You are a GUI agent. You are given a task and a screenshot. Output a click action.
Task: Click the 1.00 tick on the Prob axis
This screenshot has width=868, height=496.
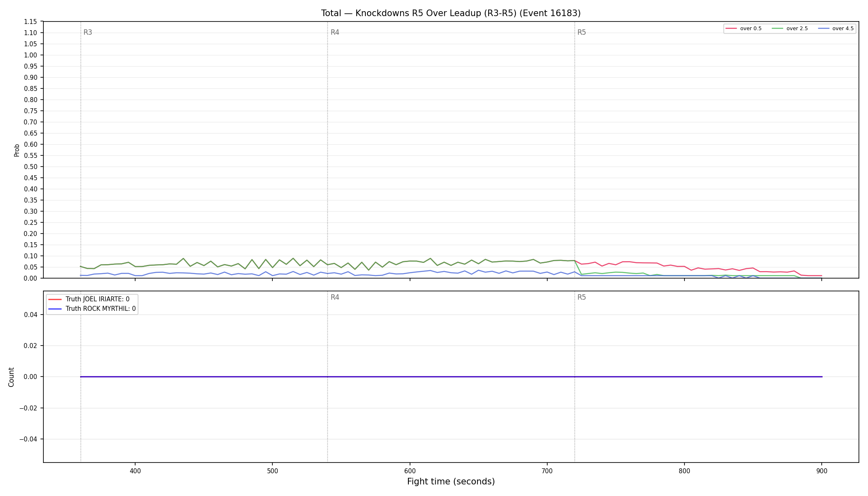31,55
